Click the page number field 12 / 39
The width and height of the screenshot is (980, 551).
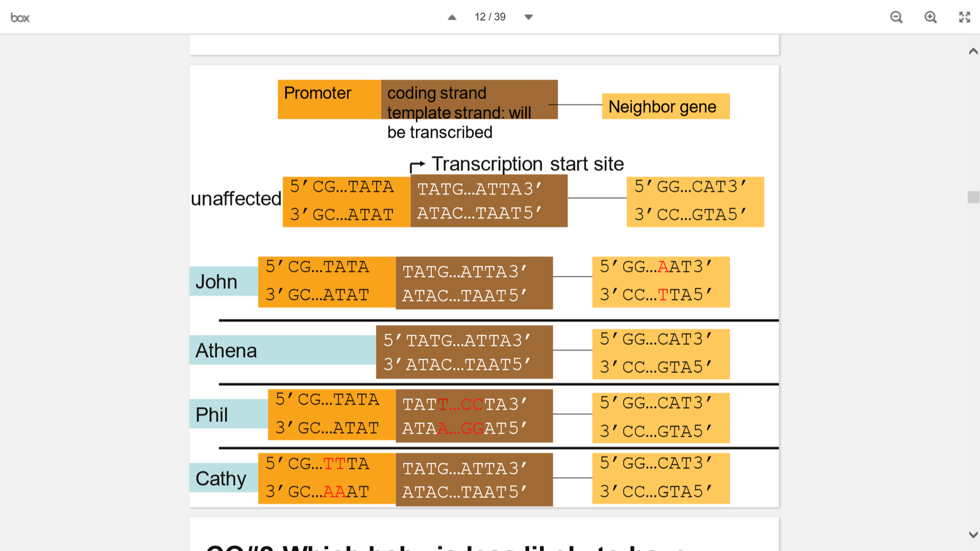(490, 17)
